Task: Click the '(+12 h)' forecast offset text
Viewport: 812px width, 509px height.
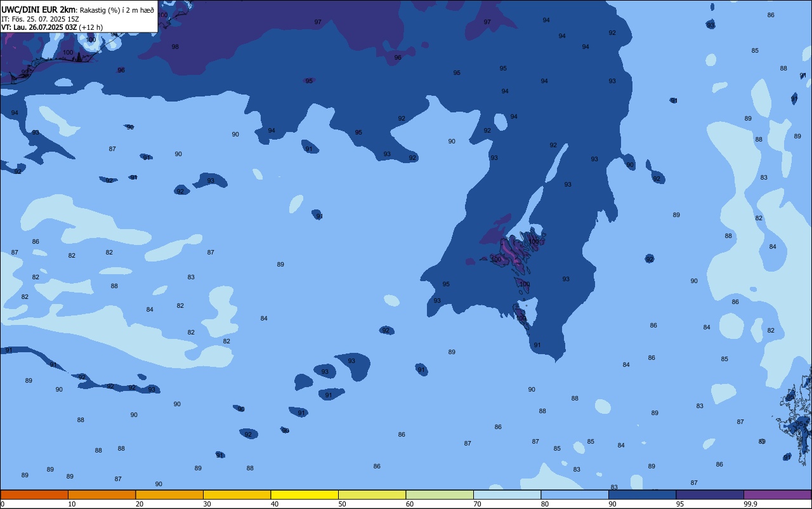Action: [x=91, y=27]
